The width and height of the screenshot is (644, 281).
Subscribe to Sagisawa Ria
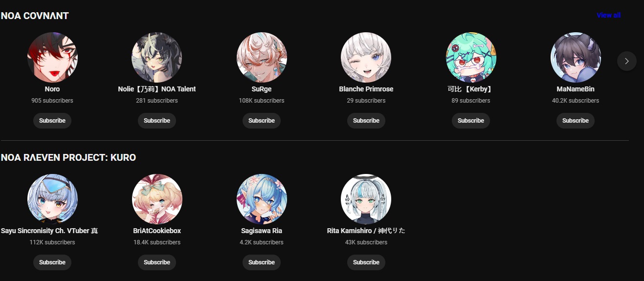[262, 262]
